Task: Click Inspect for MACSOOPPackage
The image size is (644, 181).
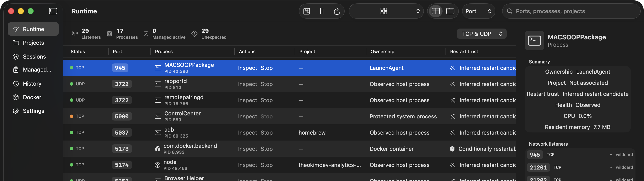Action: (x=247, y=68)
